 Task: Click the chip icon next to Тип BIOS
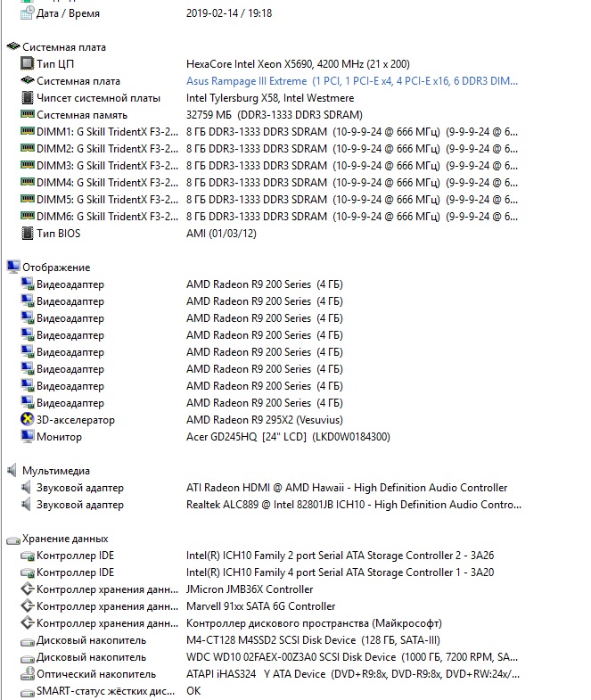pos(28,233)
